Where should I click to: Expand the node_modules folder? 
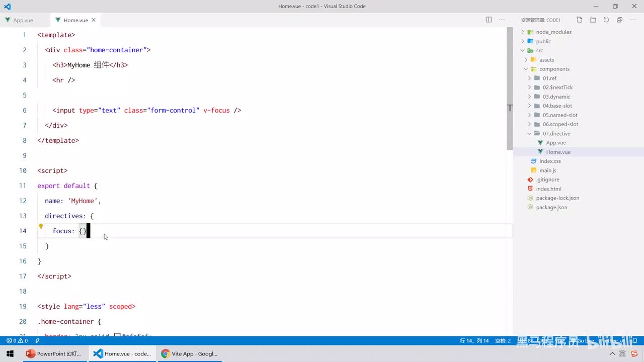pos(553,32)
